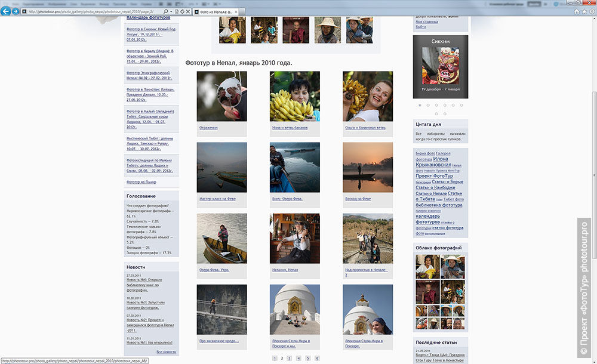Open 'Новость №3: Запустили галерею фототуров' link
597x364 pixels.
click(x=146, y=305)
